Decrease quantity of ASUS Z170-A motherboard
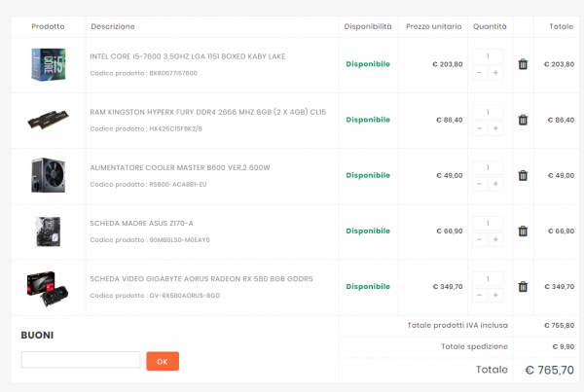This screenshot has width=584, height=392. [479, 239]
